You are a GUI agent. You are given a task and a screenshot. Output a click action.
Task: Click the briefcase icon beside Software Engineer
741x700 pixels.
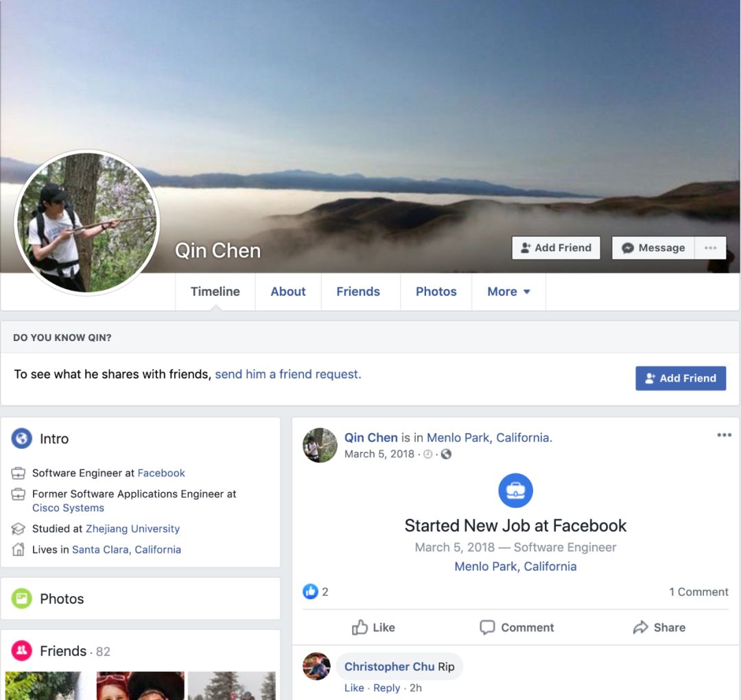18,473
